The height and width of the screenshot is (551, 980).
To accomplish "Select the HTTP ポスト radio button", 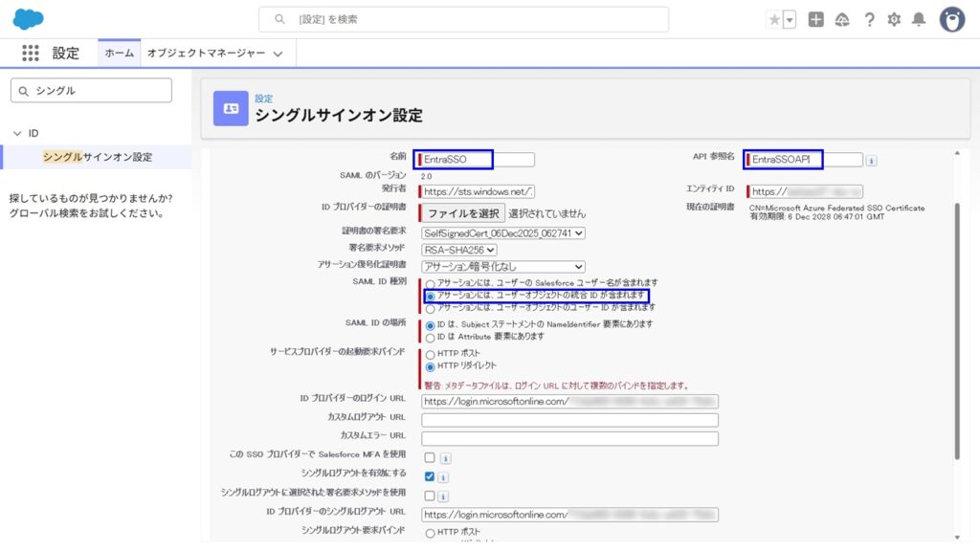I will tap(430, 354).
